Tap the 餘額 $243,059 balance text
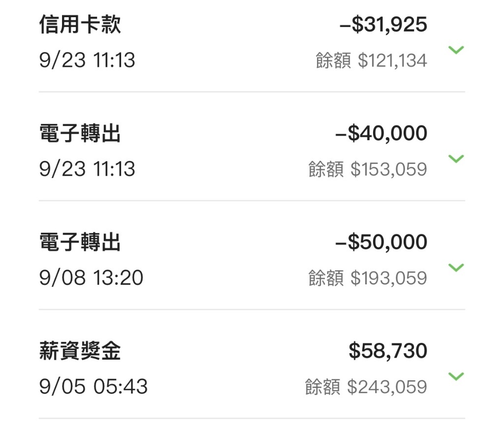 366,387
